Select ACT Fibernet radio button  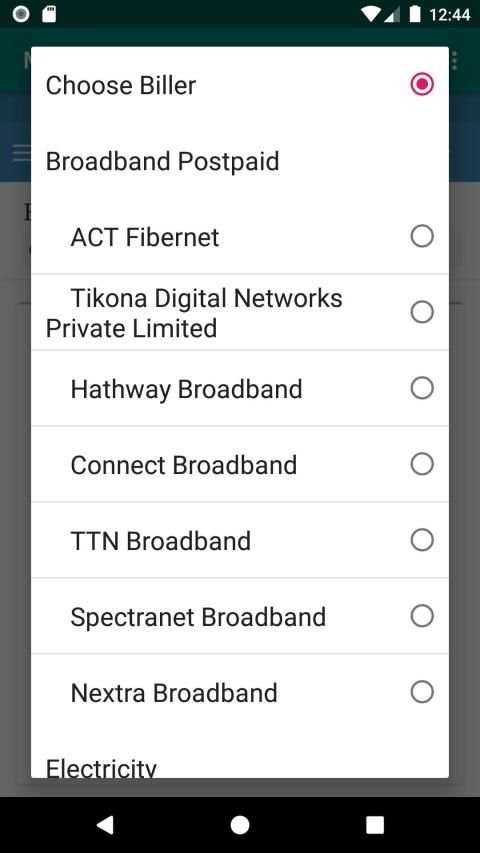422,236
